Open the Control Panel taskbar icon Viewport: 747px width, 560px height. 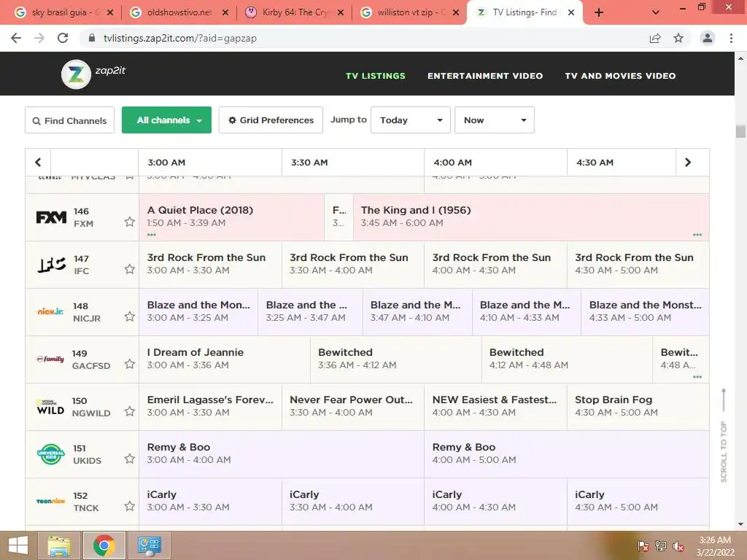pos(149,545)
